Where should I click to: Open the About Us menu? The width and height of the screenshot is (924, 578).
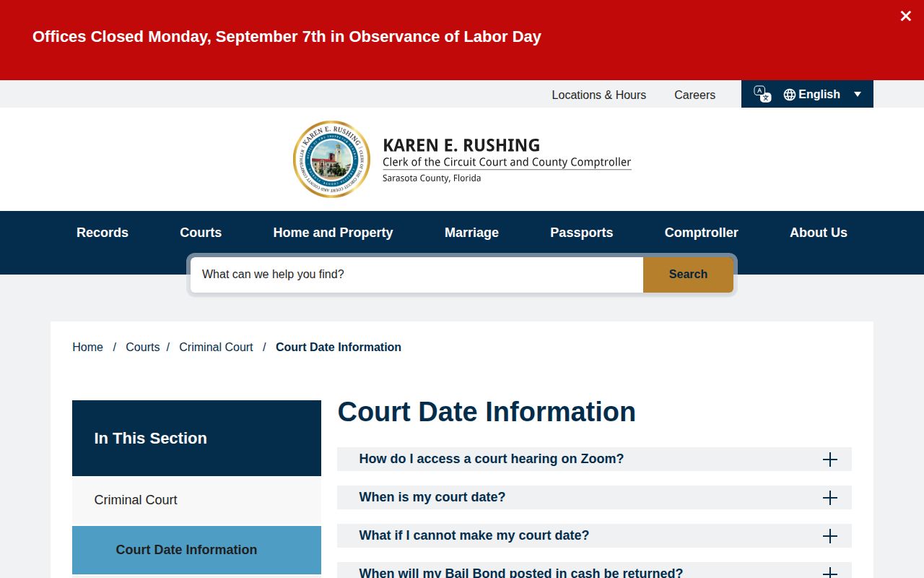(818, 233)
